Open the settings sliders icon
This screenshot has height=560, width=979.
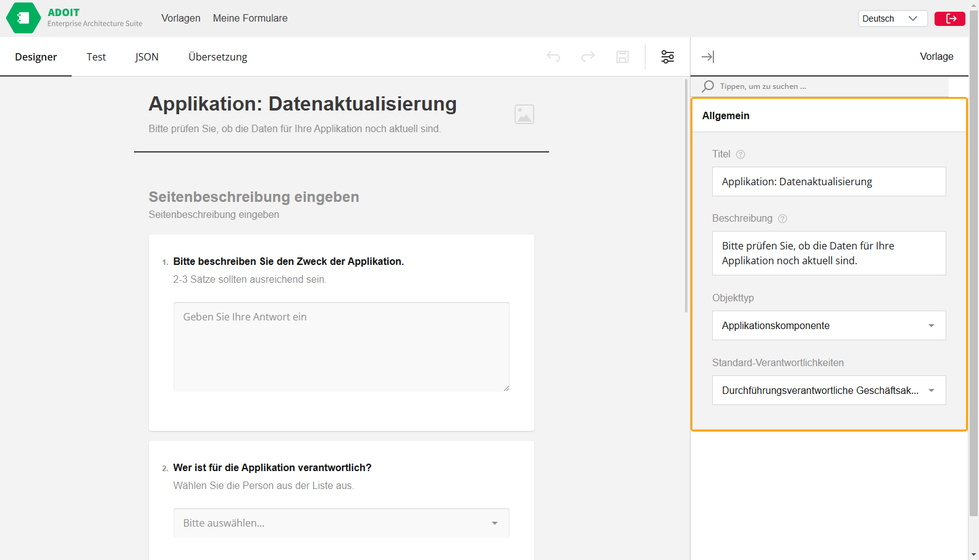tap(668, 57)
